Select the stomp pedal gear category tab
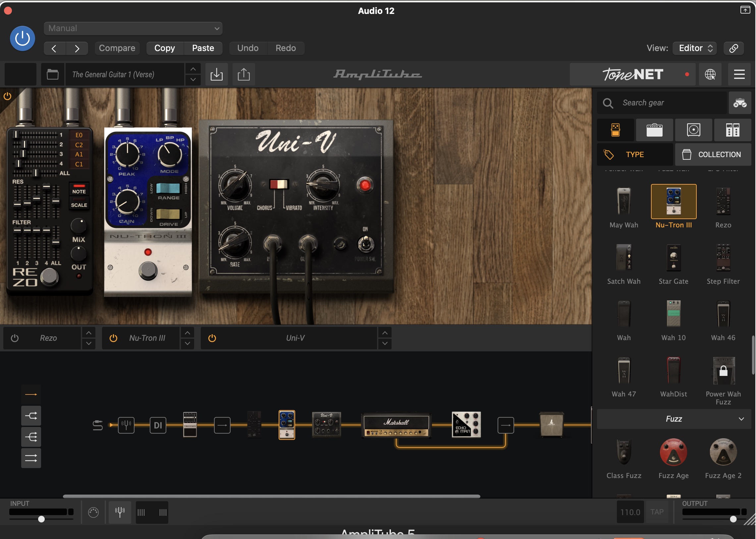Viewport: 756px width, 539px height. [x=616, y=130]
